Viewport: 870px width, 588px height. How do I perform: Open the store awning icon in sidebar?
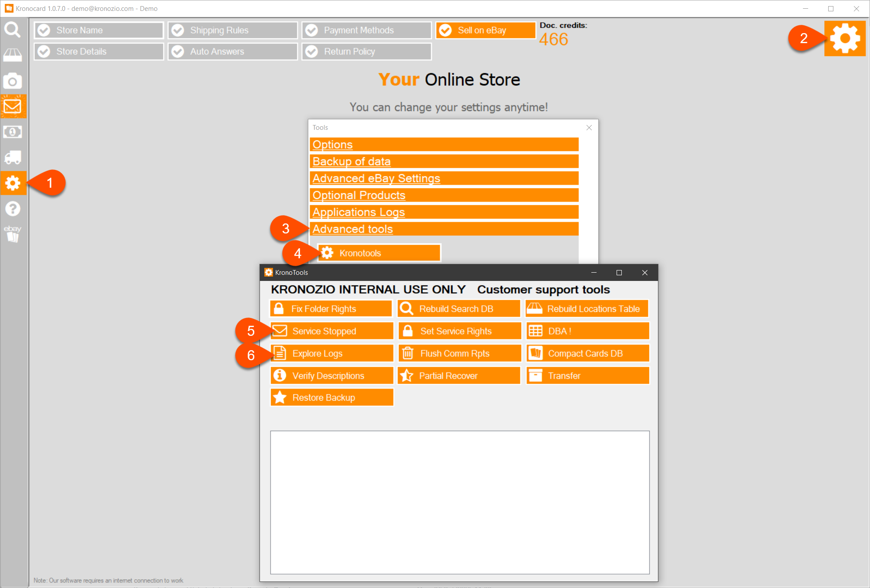13,55
